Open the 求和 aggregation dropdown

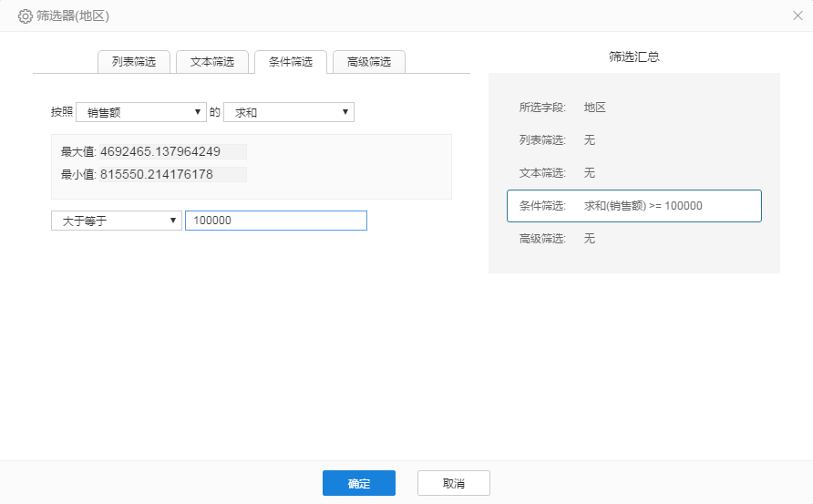click(288, 112)
